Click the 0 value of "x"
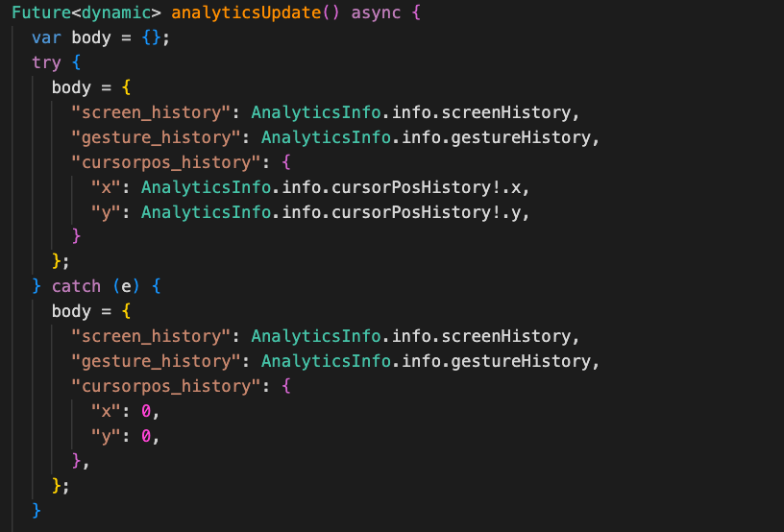The width and height of the screenshot is (784, 532). pos(146,411)
